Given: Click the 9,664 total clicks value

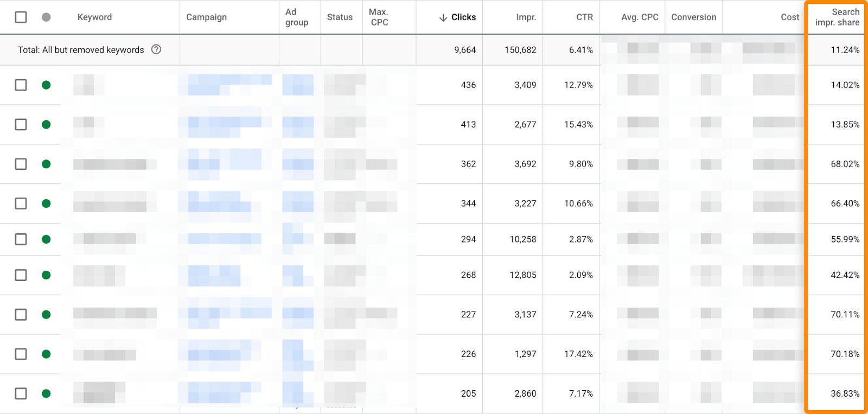Looking at the screenshot, I should 465,49.
